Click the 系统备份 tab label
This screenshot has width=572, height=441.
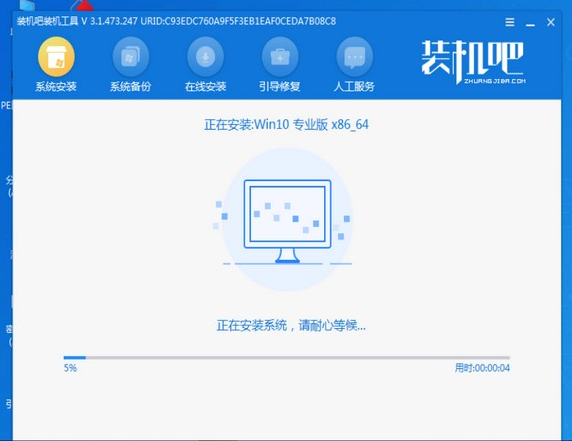click(131, 86)
